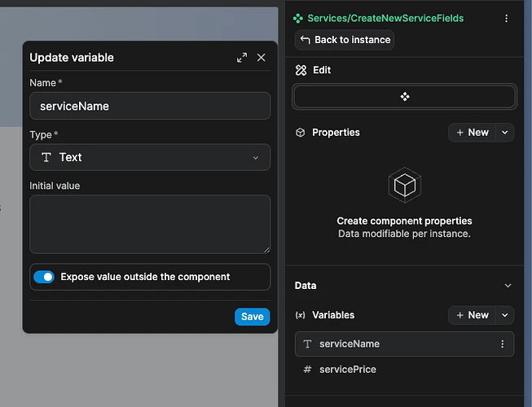Click the Initial value text area
This screenshot has height=407, width=532.
pyautogui.click(x=150, y=224)
